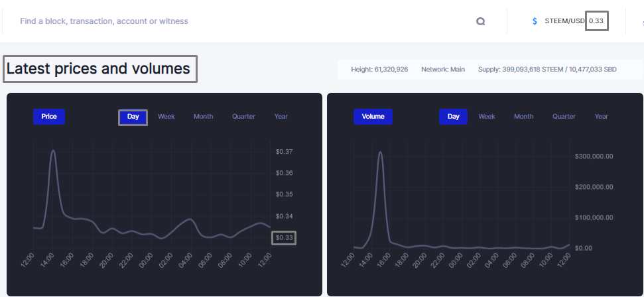Show Quarter range in Volume chart
This screenshot has width=644, height=297.
pos(564,117)
